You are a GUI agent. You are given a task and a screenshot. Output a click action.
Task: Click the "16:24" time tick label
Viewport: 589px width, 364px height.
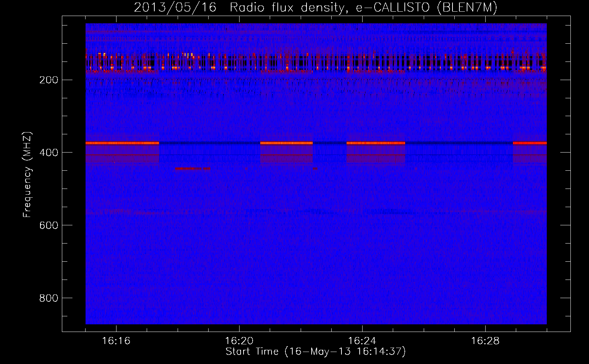[362, 341]
